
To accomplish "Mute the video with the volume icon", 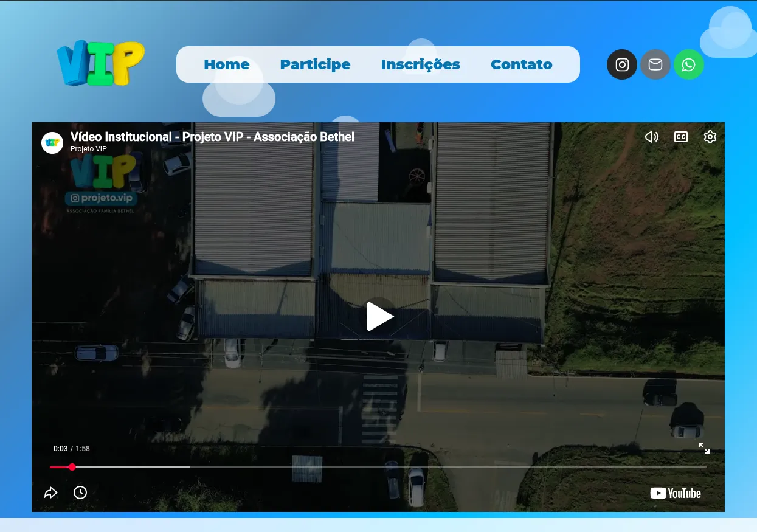I will click(x=652, y=137).
